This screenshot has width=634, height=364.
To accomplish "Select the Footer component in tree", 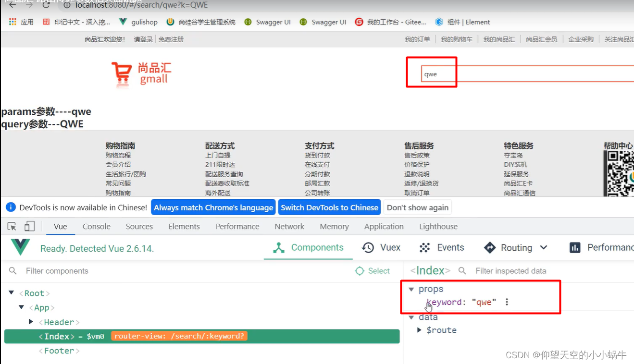I will coord(59,351).
